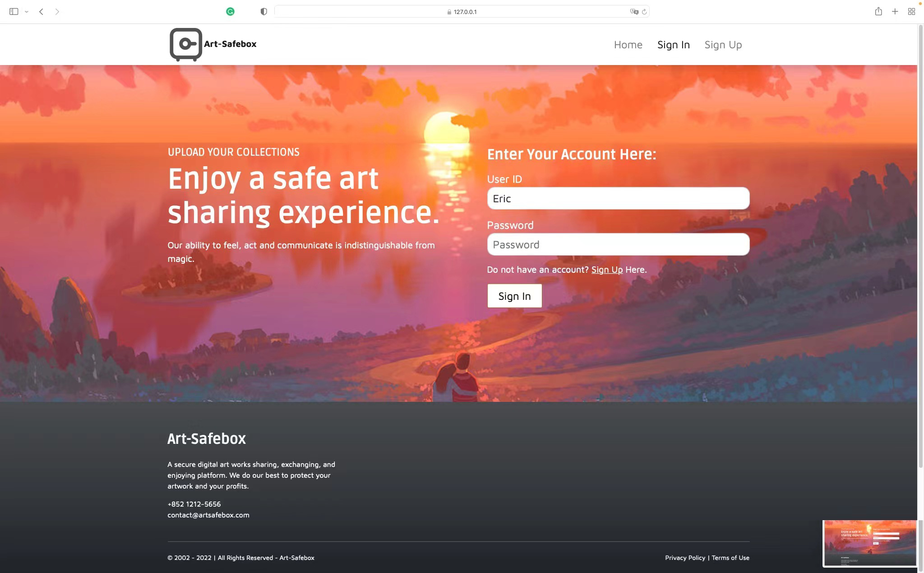
Task: Open a new tab with plus icon
Action: coord(895,12)
